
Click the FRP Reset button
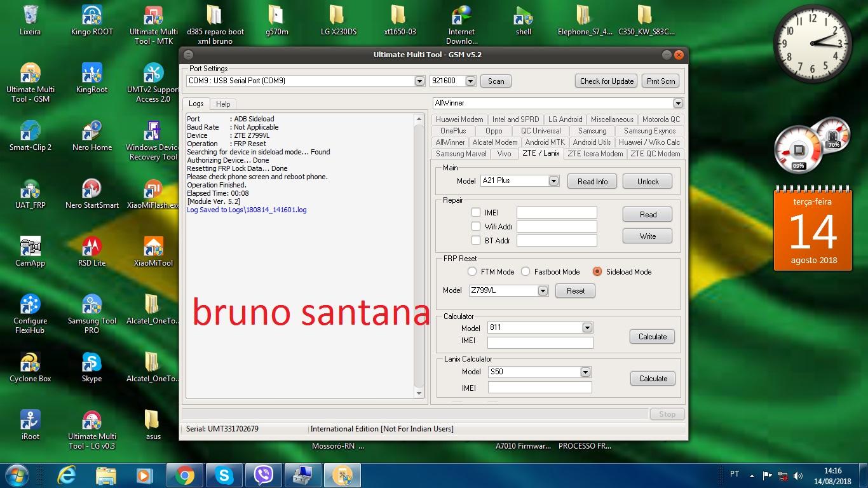tap(576, 291)
